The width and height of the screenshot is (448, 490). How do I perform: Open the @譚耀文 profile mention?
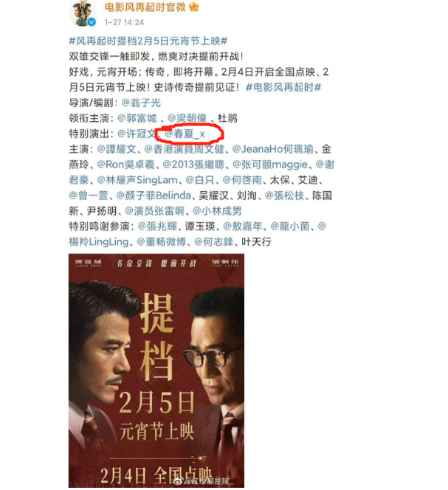point(117,149)
